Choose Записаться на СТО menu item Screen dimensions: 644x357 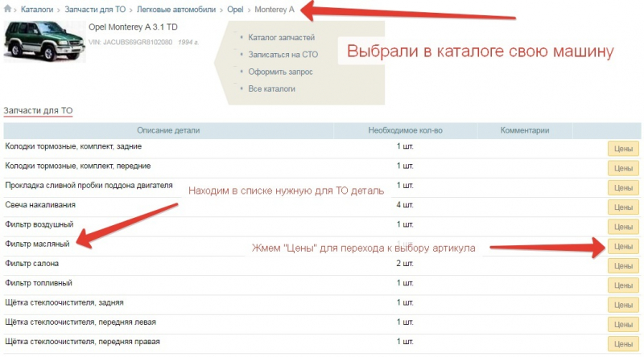(282, 55)
